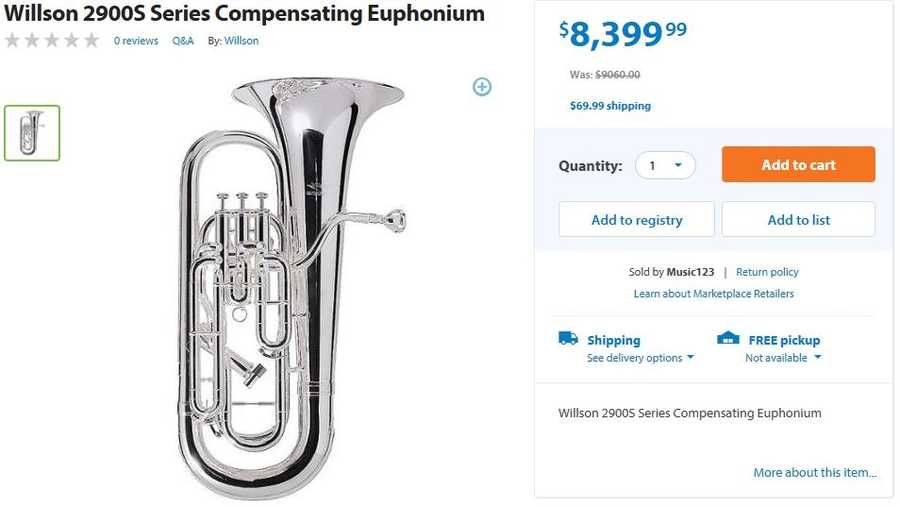
Task: Click the Music123 seller name
Action: (690, 272)
